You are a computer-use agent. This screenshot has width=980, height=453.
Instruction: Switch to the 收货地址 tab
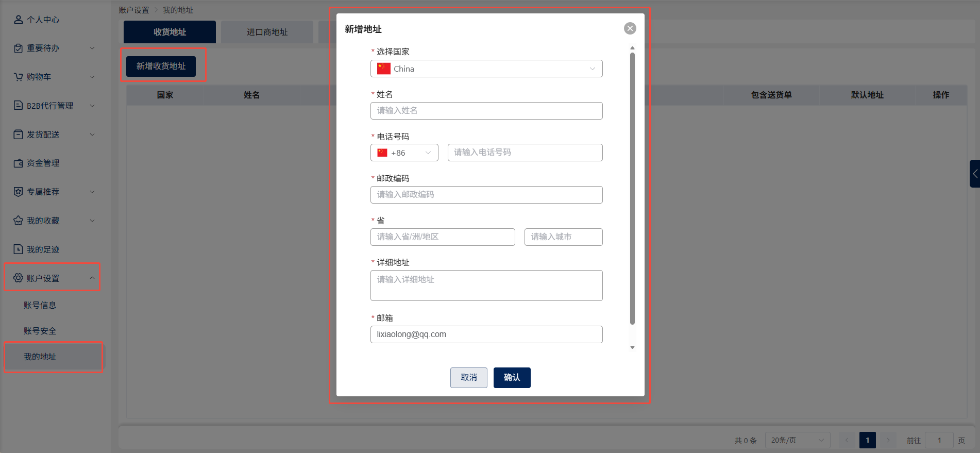[170, 32]
